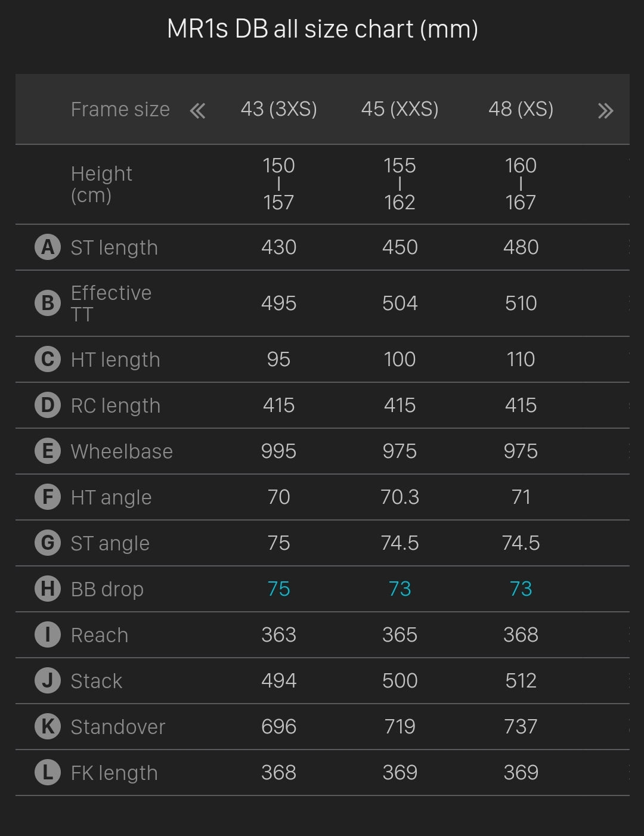Click the circled E icon for Wheelbase
This screenshot has height=836, width=644.
tap(48, 451)
